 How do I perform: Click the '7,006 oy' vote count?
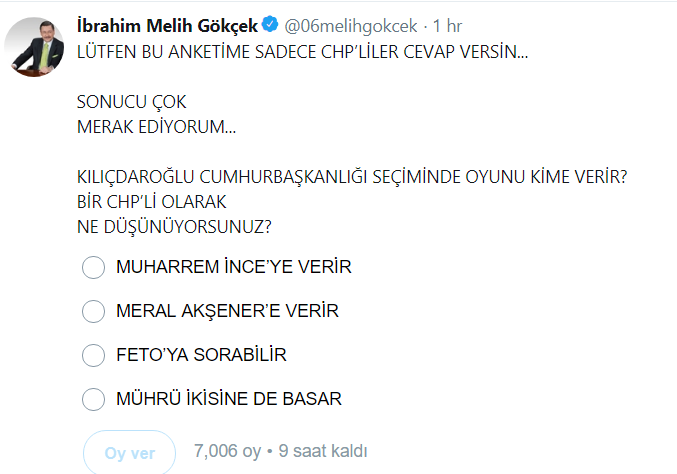point(227,452)
